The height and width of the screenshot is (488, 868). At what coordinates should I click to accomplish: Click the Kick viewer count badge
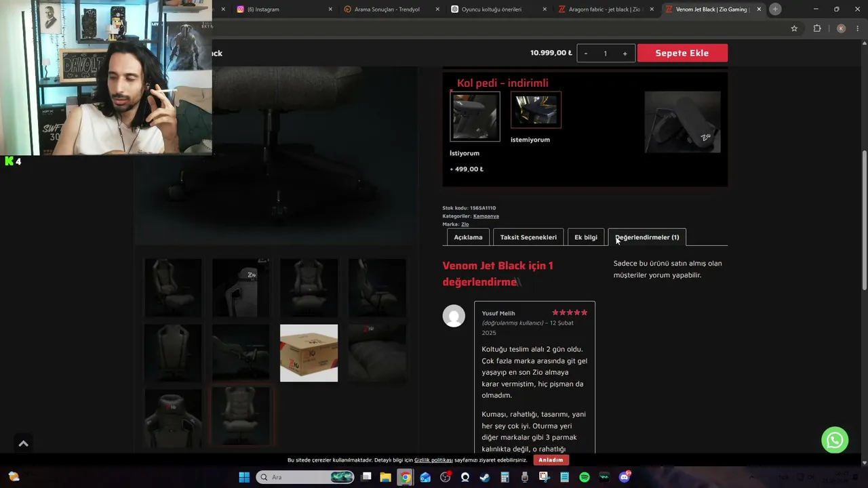(x=13, y=161)
